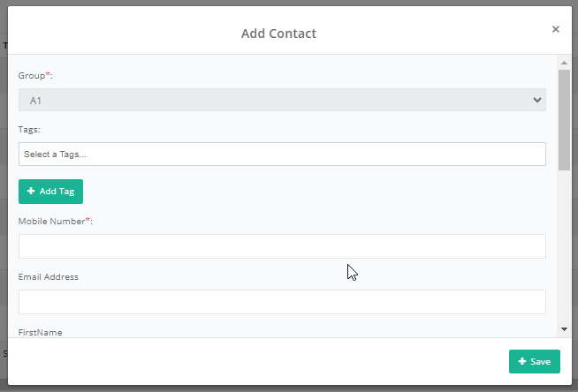Click the scrollbar down arrow

(564, 328)
